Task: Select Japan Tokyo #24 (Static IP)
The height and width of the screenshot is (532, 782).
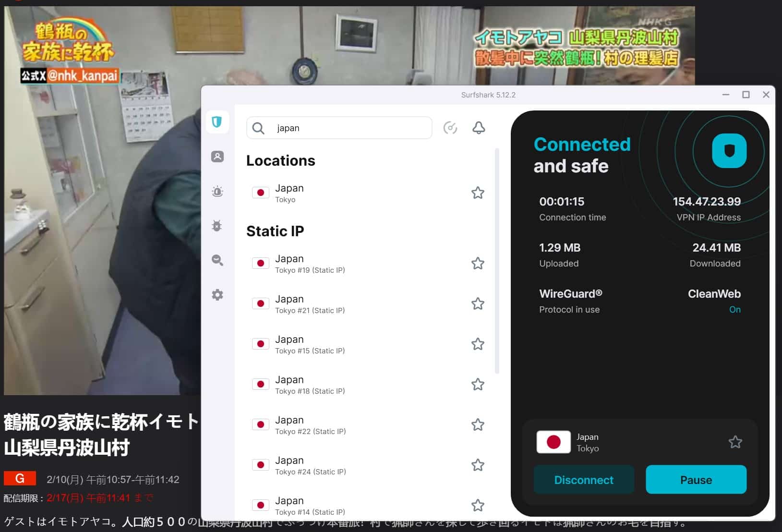Action: click(368, 465)
